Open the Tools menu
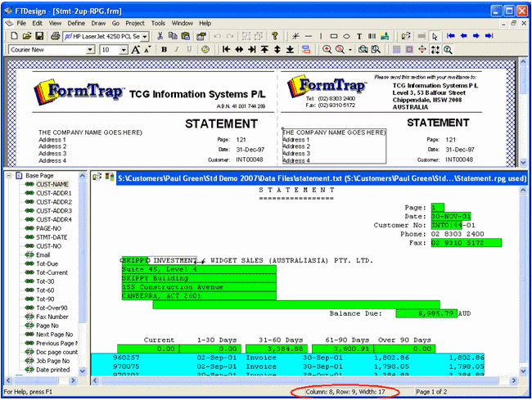 (x=158, y=23)
